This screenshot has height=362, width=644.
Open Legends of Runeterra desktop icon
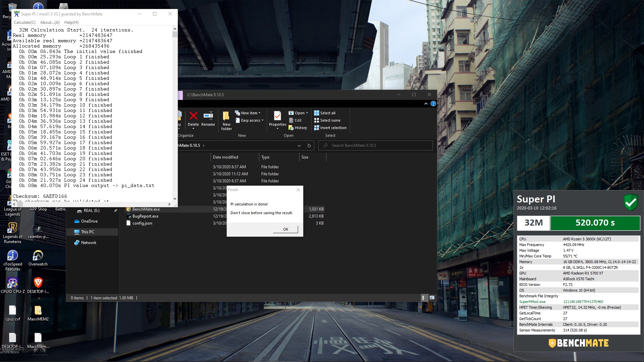pyautogui.click(x=12, y=233)
